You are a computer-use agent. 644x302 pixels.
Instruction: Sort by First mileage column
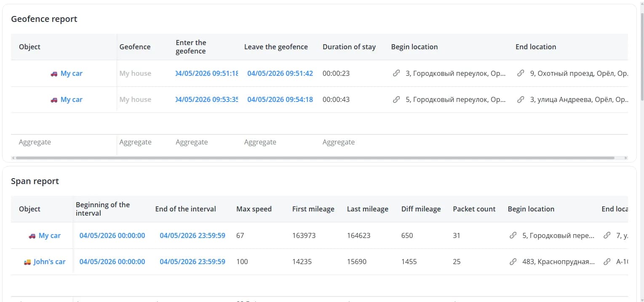[x=313, y=209]
